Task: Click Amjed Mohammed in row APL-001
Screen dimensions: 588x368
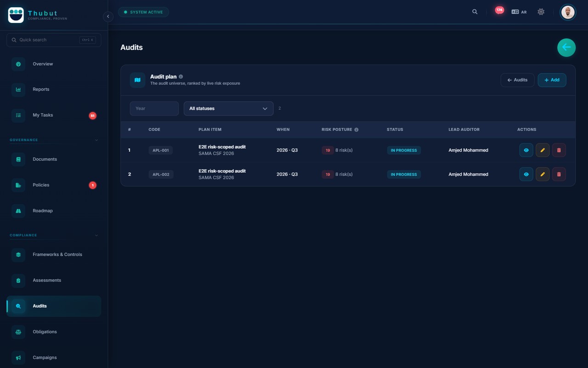Action: [468, 150]
